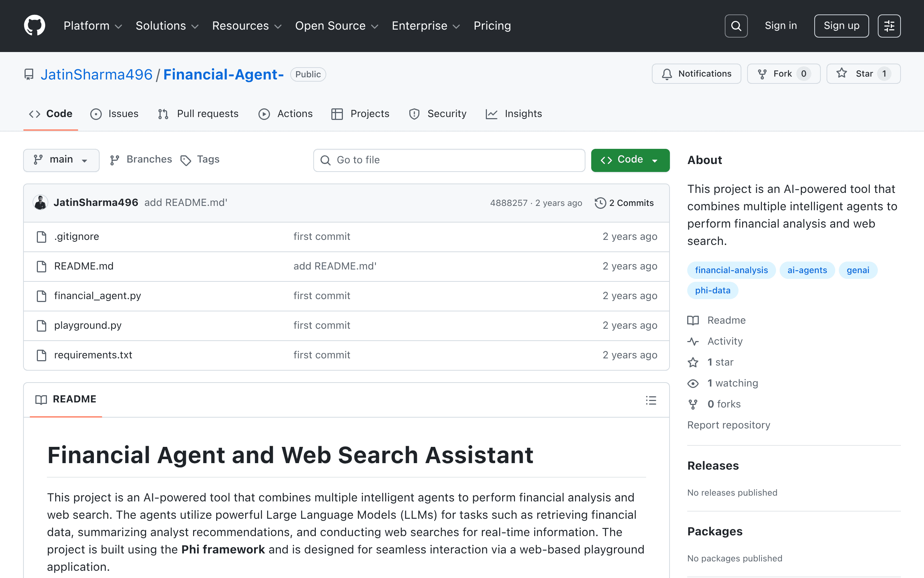Open the main branch selector dropdown
The height and width of the screenshot is (578, 924).
(x=61, y=160)
